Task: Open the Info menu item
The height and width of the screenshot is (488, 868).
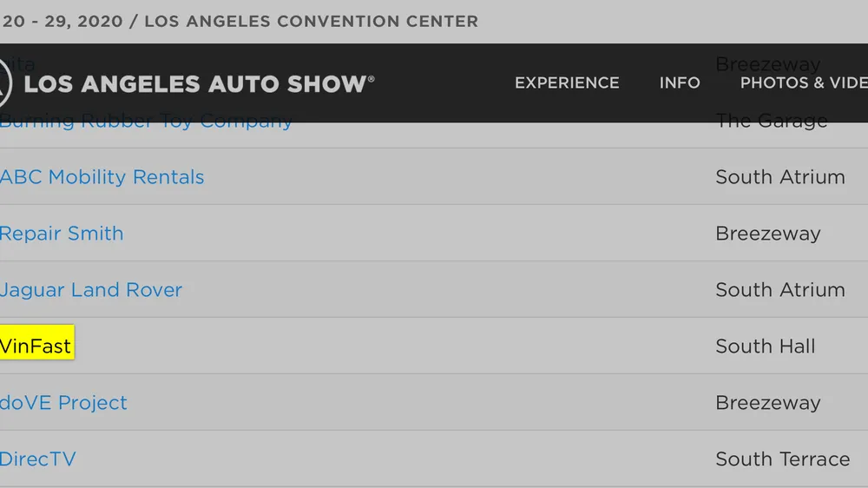Action: (680, 83)
